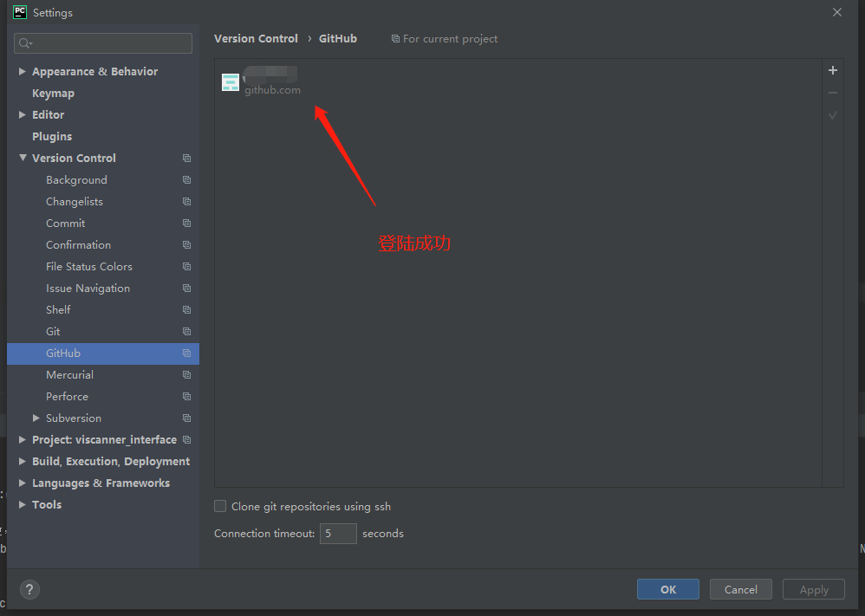The height and width of the screenshot is (616, 865).
Task: Expand Languages & Frameworks arrow
Action: point(22,483)
